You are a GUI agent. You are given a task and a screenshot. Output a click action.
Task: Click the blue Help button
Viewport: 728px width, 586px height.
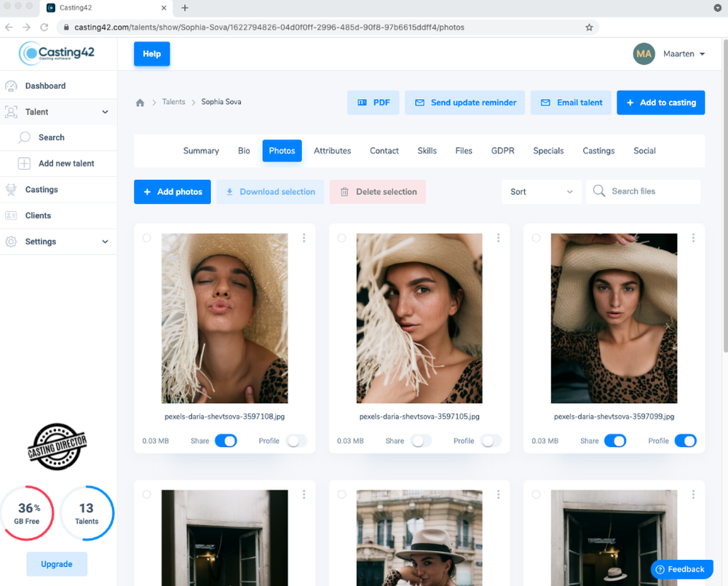coord(152,54)
